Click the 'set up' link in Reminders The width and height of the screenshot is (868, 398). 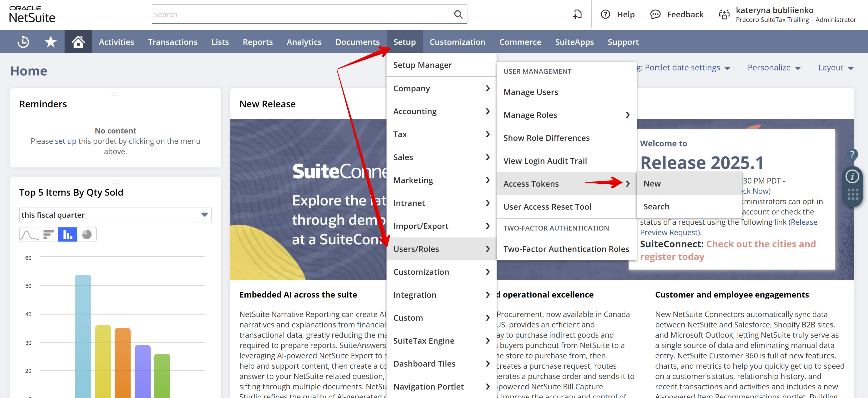click(65, 141)
